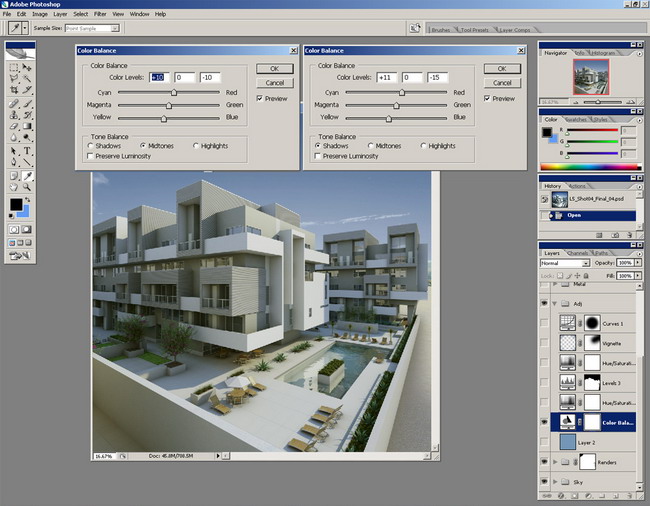Hide the Color Balance layer
Viewport: 650px width, 506px height.
pos(544,422)
